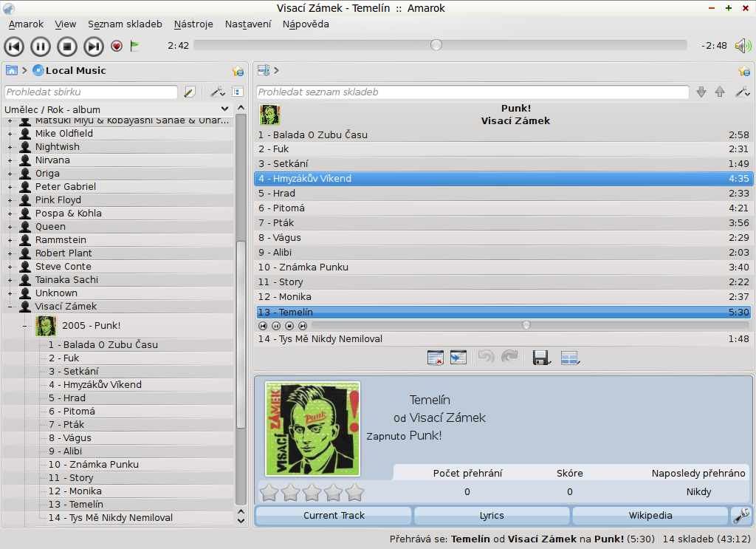This screenshot has width=756, height=549.
Task: Switch to Wikipedia applet tab
Action: click(x=650, y=516)
